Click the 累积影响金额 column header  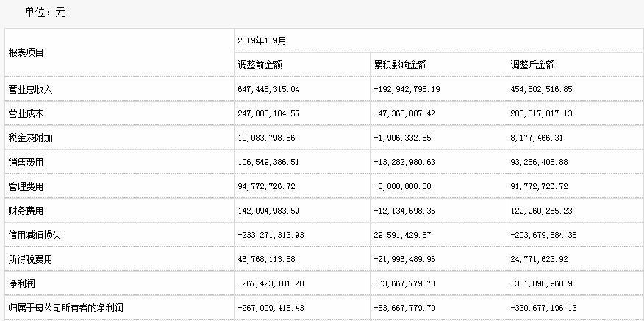(x=400, y=65)
